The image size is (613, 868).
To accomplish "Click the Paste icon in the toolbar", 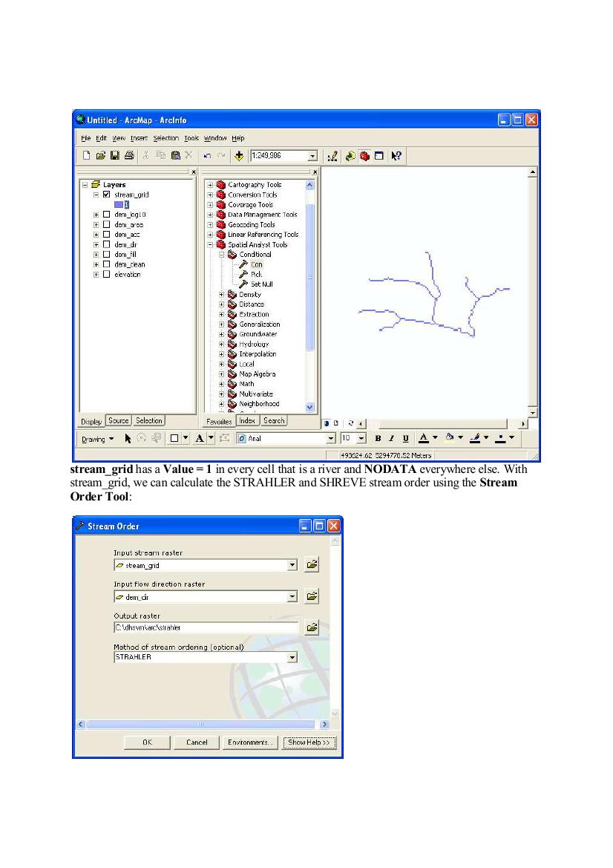I will coord(175,155).
